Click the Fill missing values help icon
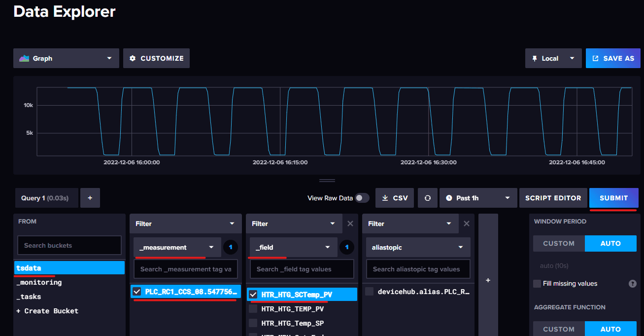 click(632, 284)
